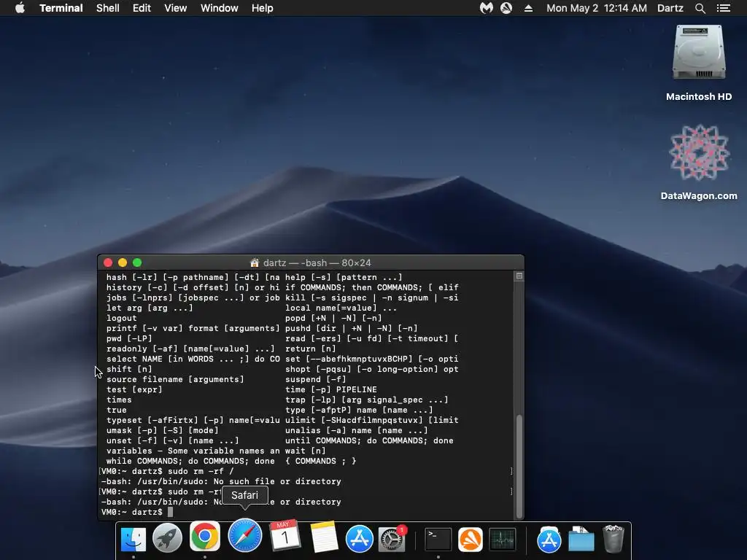Image resolution: width=747 pixels, height=560 pixels.
Task: Click the home proxy icon in Terminal title
Action: pyautogui.click(x=255, y=262)
